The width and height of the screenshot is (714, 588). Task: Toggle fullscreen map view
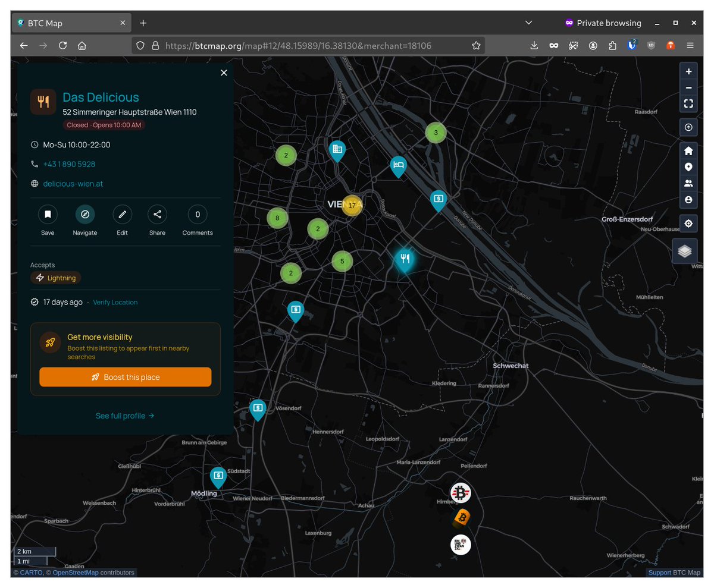(x=688, y=103)
